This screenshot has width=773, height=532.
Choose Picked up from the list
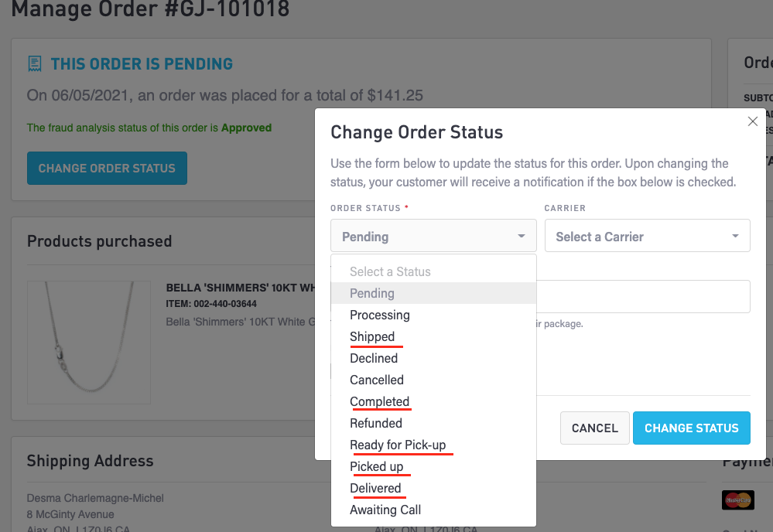[x=376, y=466]
